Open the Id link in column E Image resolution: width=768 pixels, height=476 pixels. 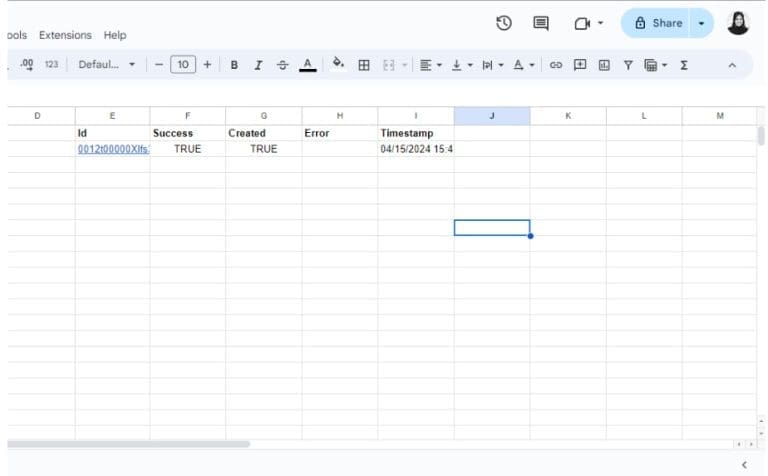[112, 149]
